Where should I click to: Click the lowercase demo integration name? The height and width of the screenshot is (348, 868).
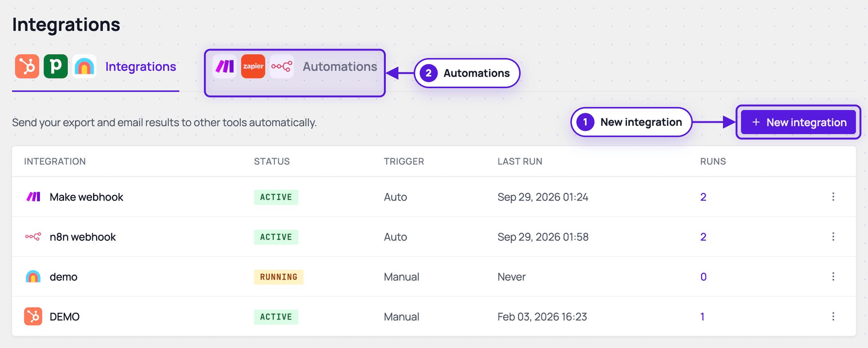coord(64,277)
